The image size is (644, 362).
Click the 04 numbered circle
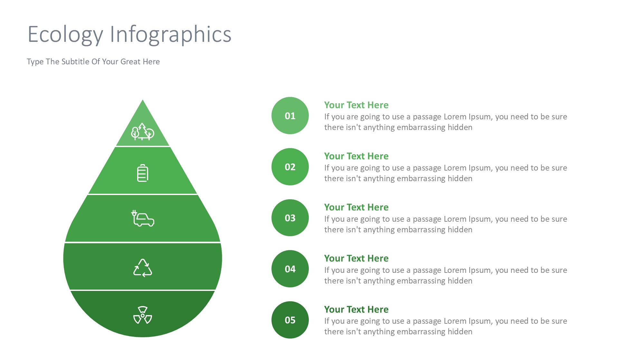coord(290,269)
